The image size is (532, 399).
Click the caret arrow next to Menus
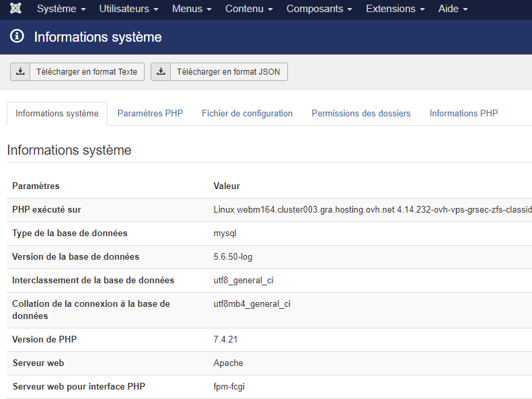click(209, 9)
